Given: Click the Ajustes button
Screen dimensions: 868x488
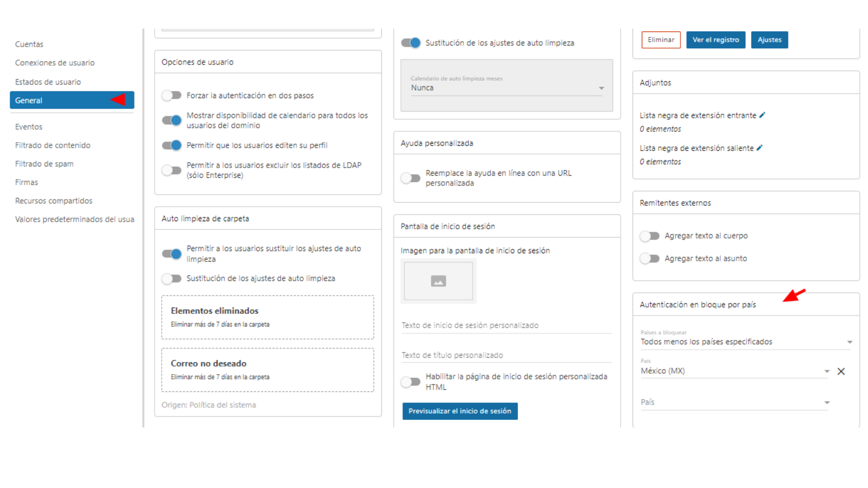Looking at the screenshot, I should click(x=769, y=40).
